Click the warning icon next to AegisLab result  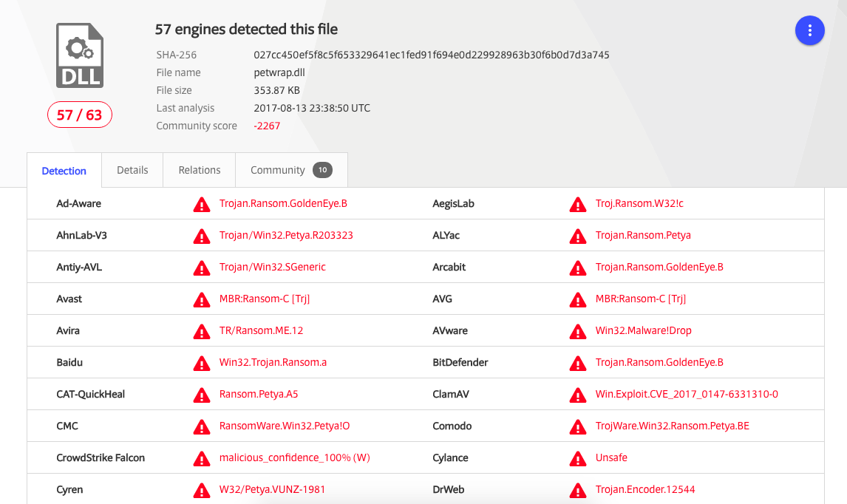(577, 204)
